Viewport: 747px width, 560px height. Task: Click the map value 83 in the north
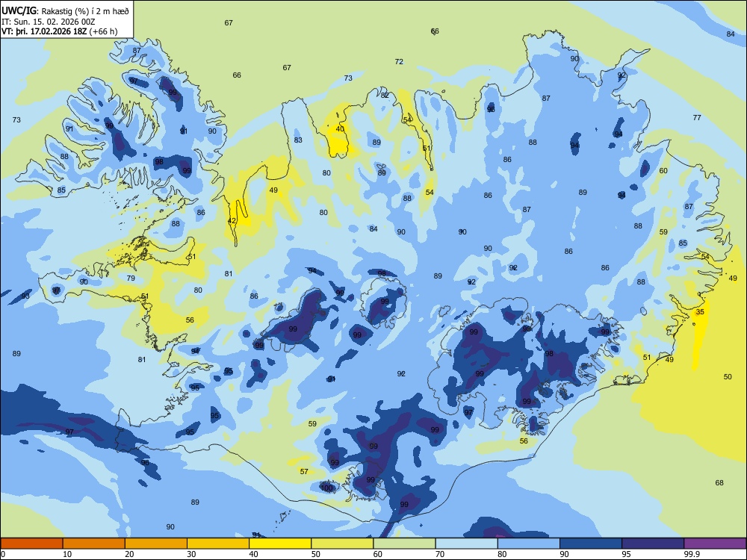[x=298, y=140]
